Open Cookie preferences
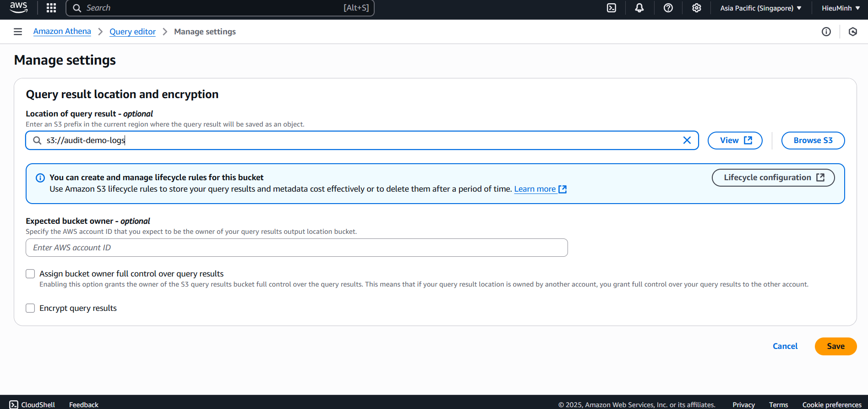868x409 pixels. tap(832, 404)
